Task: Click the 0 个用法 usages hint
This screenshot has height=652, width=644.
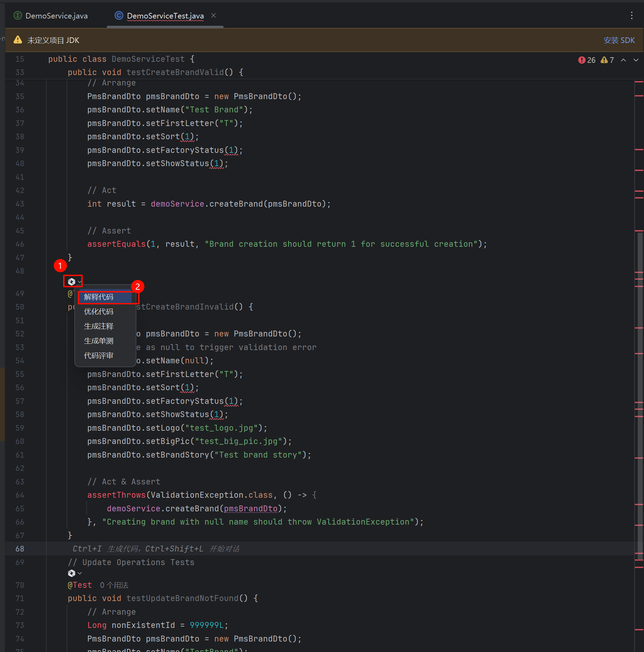Action: pyautogui.click(x=114, y=585)
